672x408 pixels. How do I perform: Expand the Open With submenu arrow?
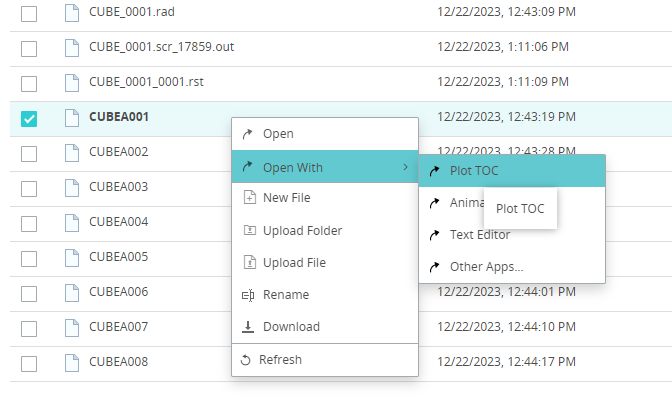coord(405,167)
